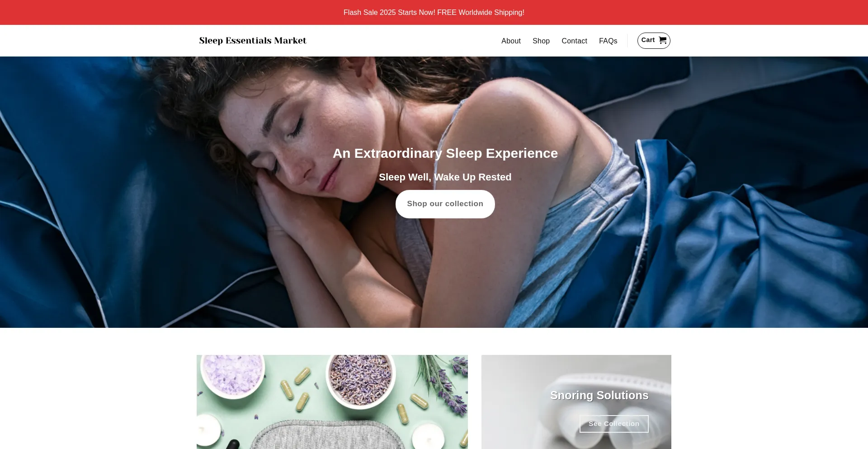Open the About menu item
Image resolution: width=868 pixels, height=449 pixels.
[511, 41]
